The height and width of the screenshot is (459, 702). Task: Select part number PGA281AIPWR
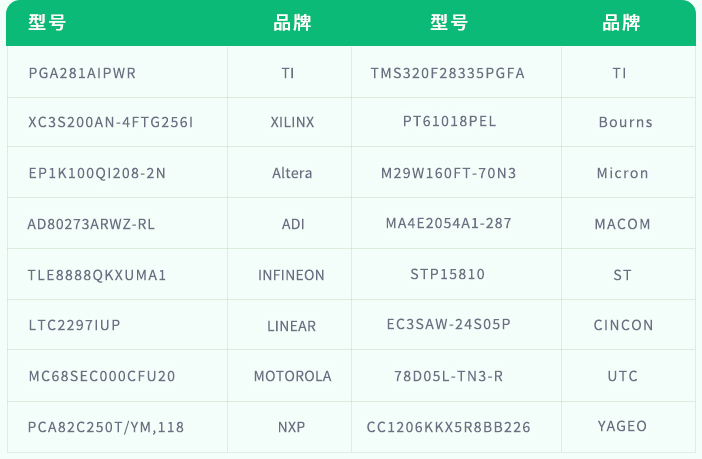82,73
